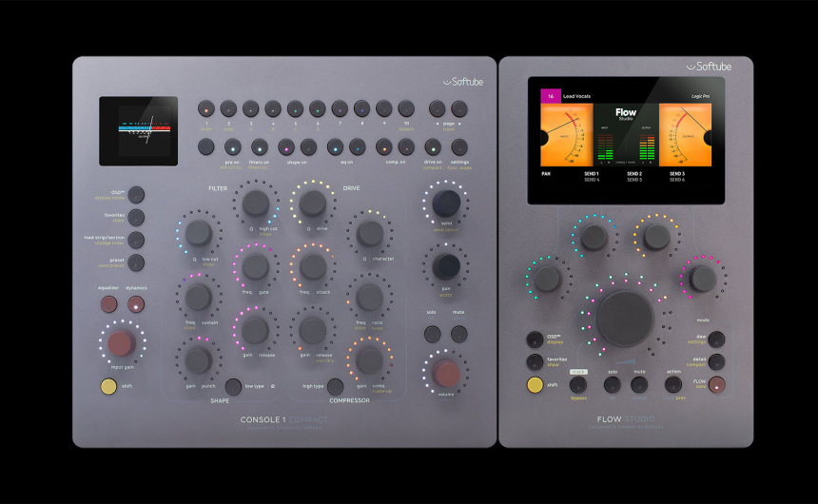Click the Lead Vocals track name
This screenshot has width=818, height=504.
(577, 97)
